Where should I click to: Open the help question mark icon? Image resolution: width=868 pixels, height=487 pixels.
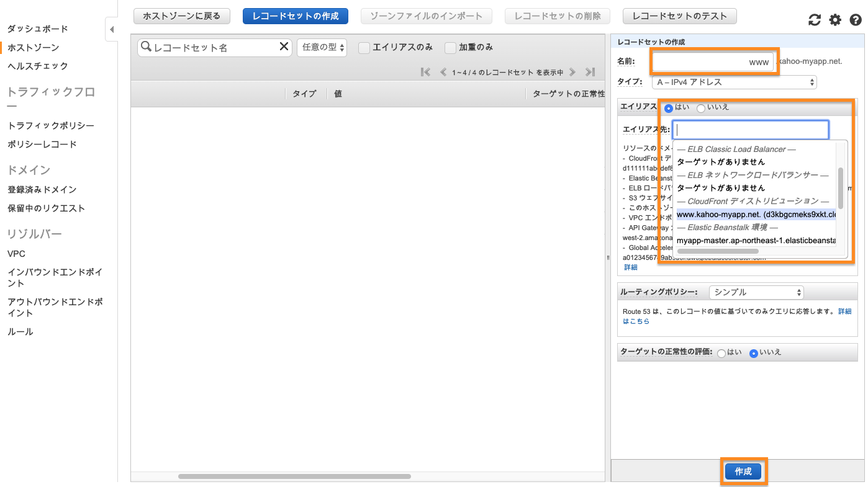pos(856,20)
